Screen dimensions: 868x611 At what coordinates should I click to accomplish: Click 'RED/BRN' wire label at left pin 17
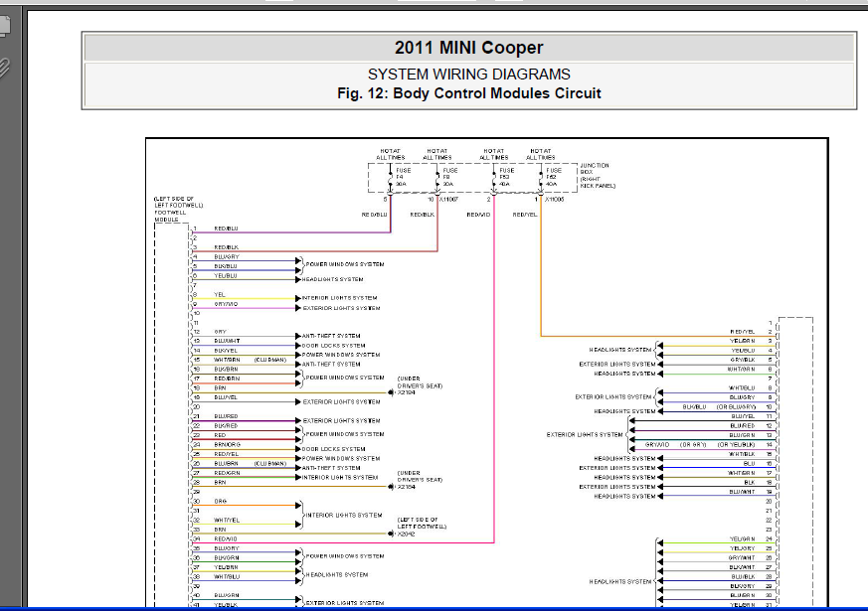point(227,379)
